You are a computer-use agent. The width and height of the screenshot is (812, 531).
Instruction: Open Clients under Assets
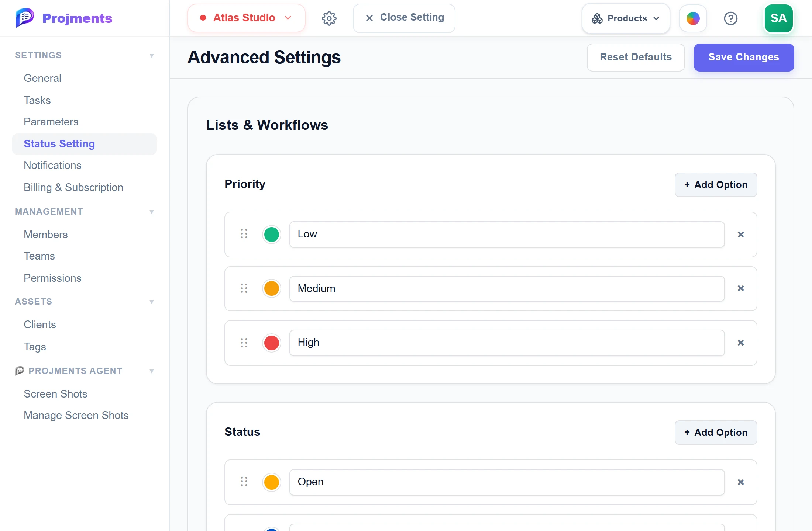85,324
